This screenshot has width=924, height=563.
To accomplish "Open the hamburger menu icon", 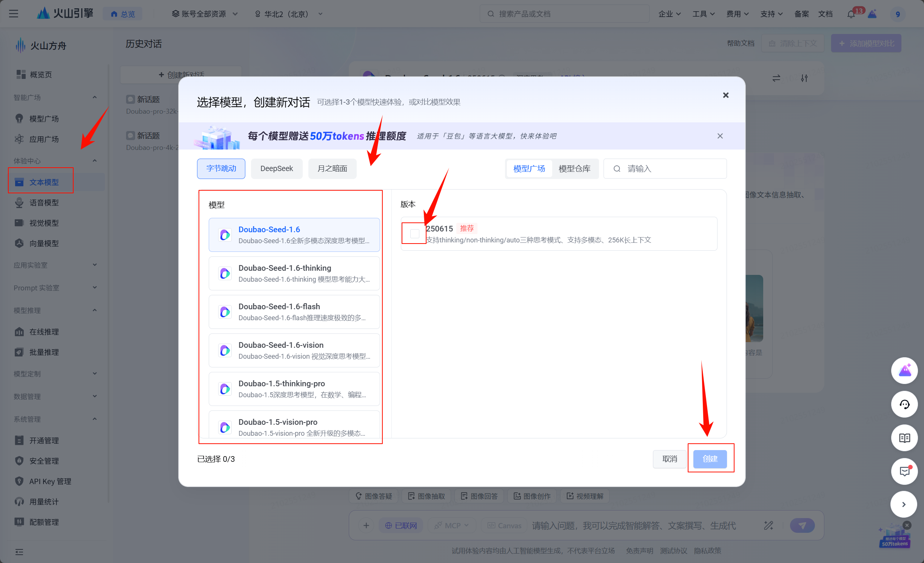I will click(x=14, y=14).
